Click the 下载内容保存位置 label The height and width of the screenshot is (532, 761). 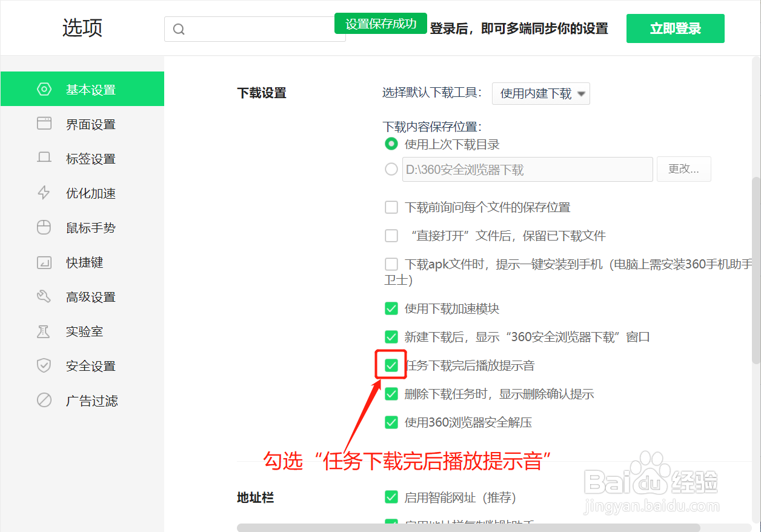click(432, 127)
